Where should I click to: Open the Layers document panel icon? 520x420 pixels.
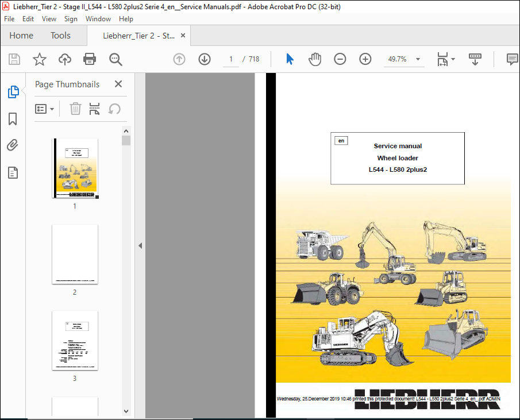pos(13,173)
